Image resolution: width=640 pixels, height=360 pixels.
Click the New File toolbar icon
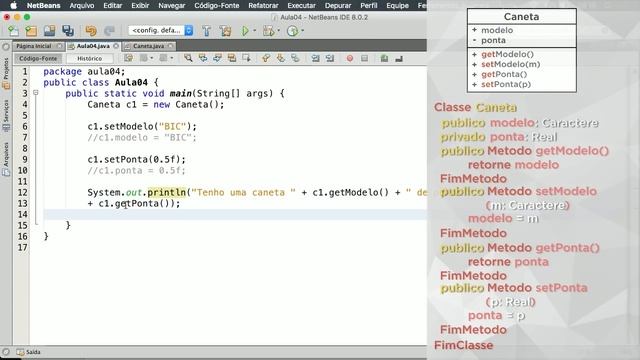coord(13,31)
